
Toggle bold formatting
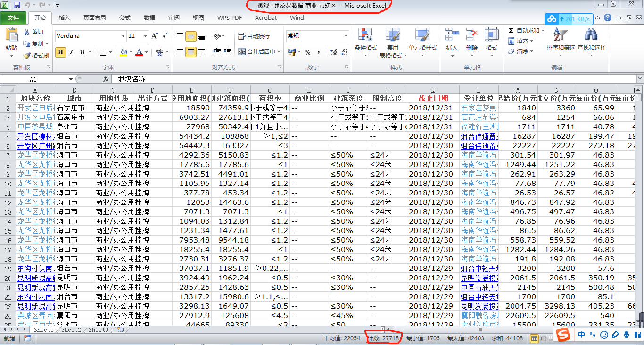click(x=60, y=52)
